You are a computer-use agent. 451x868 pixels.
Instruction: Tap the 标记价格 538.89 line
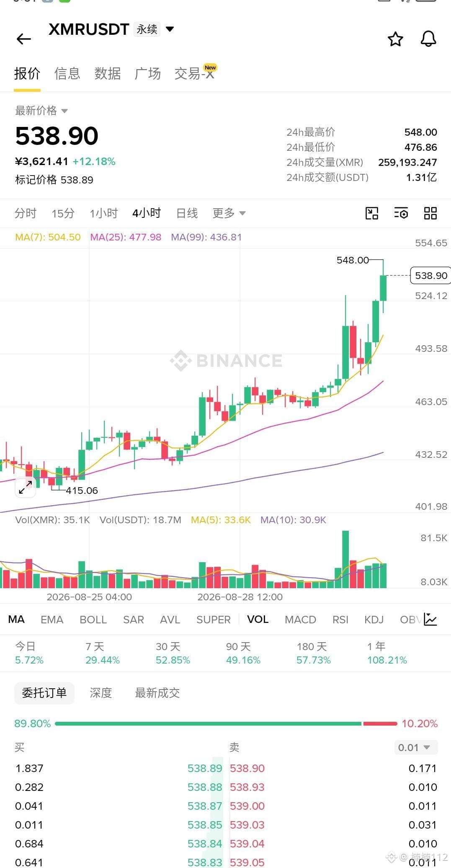click(x=54, y=180)
